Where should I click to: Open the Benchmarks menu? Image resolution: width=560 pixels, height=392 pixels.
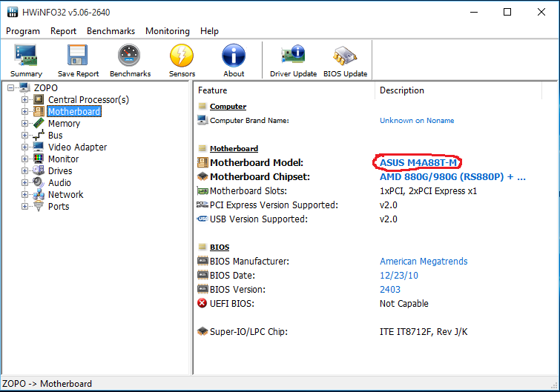pos(111,31)
